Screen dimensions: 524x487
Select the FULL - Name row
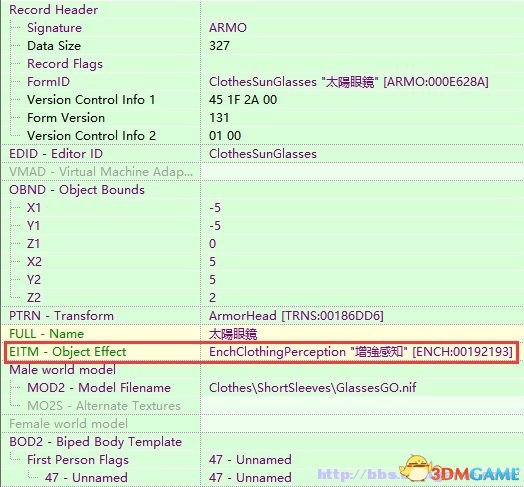click(x=262, y=334)
